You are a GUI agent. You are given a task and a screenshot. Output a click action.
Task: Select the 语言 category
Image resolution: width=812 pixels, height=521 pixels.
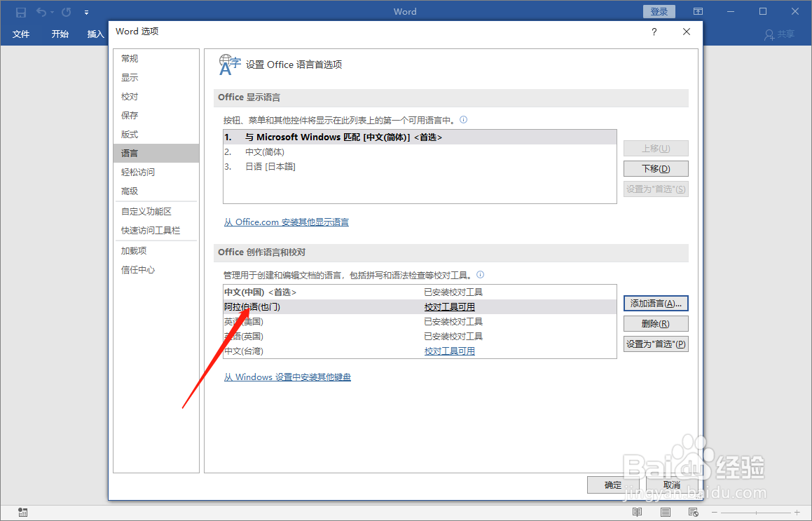(x=156, y=154)
